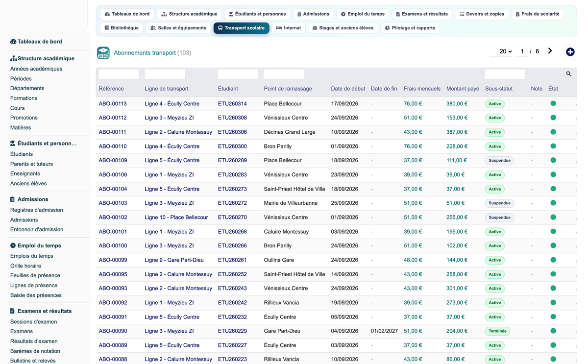Click the Terminée badge for ABO-00090

pos(497,331)
